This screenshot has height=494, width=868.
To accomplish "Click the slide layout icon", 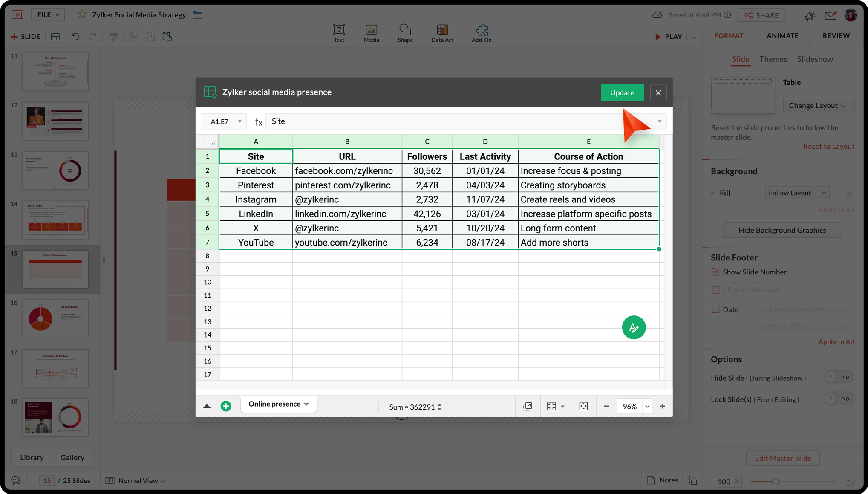I will [x=55, y=37].
